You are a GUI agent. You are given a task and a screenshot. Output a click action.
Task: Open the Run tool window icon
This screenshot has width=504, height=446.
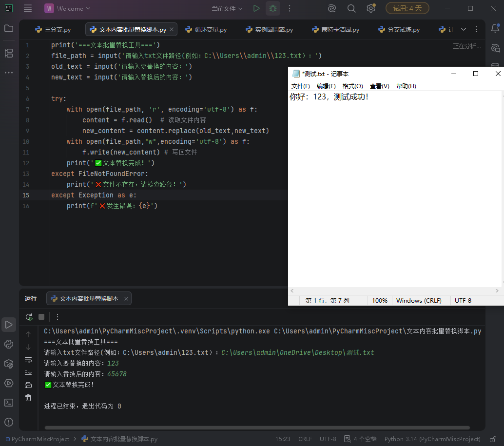pyautogui.click(x=9, y=325)
